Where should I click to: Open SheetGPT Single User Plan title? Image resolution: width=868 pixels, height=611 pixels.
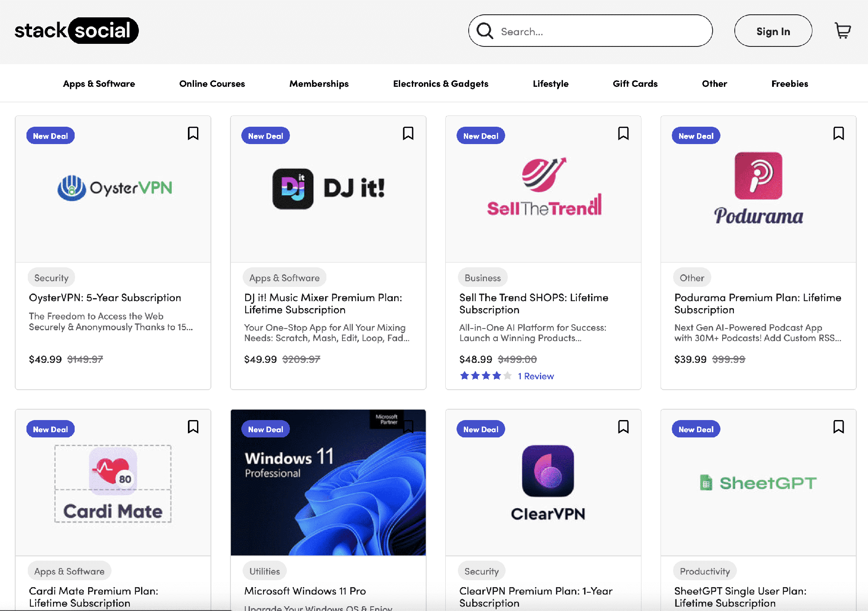tap(740, 597)
